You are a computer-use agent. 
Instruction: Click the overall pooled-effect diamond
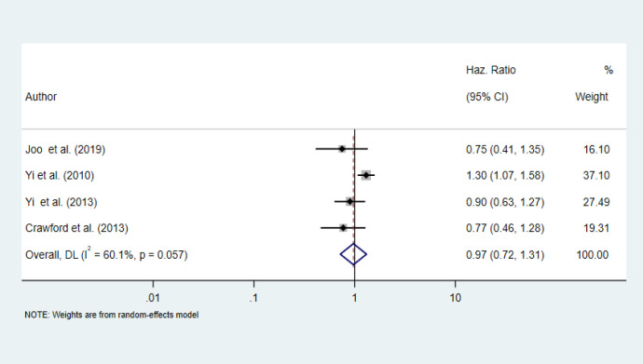coord(353,254)
